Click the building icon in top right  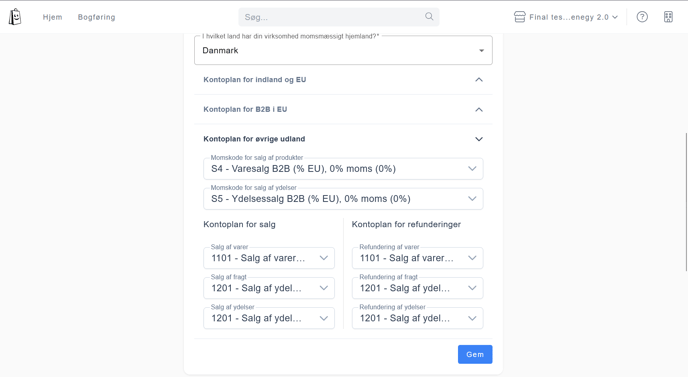[668, 17]
